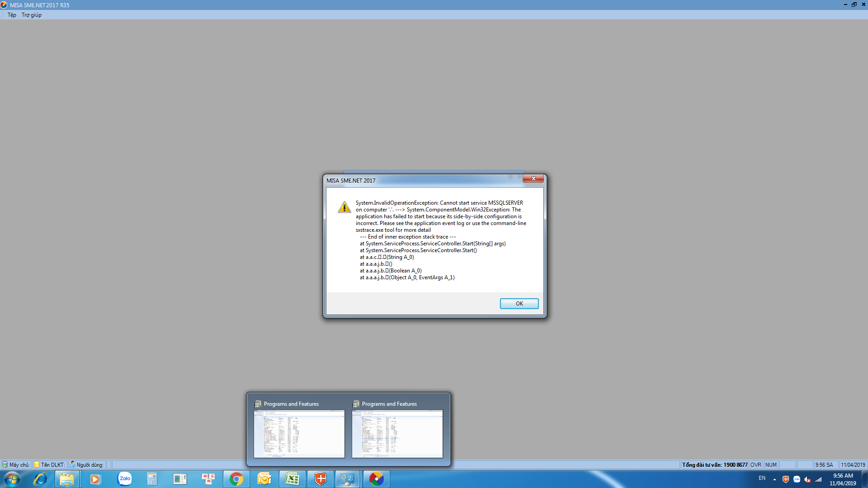This screenshot has height=488, width=868.
Task: Restore down the MISA SME.NET main window
Action: [854, 5]
